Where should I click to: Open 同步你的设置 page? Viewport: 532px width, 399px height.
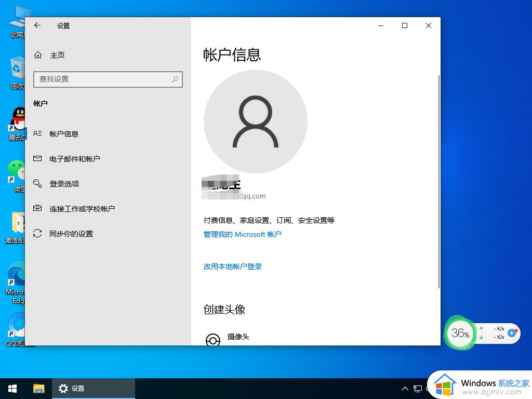coord(71,234)
